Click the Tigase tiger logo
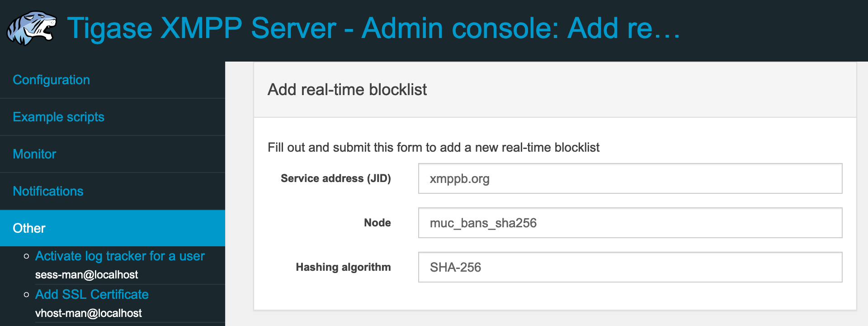The width and height of the screenshot is (868, 326). tap(32, 28)
